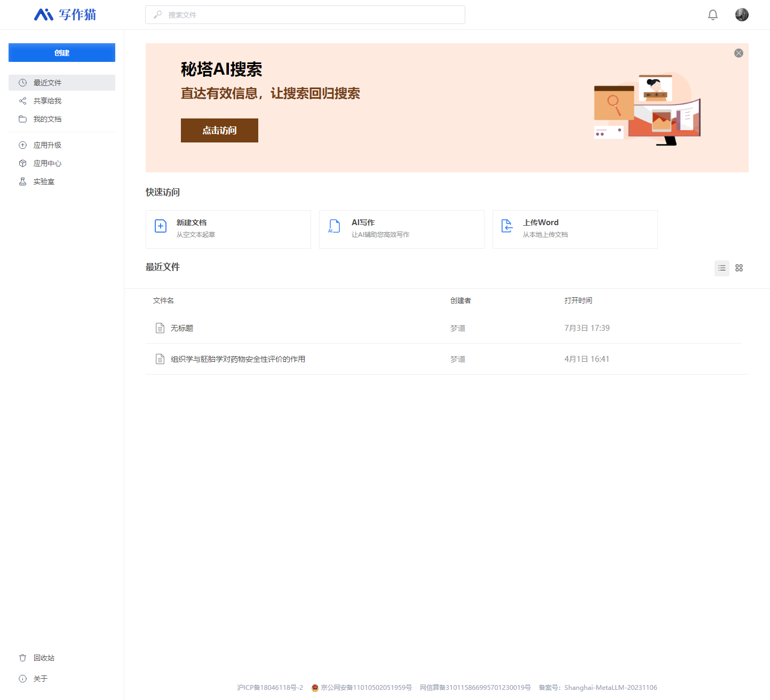Click the 组织学与胚胎学 document icon
Viewport: 770px width, 700px height.
pos(160,359)
